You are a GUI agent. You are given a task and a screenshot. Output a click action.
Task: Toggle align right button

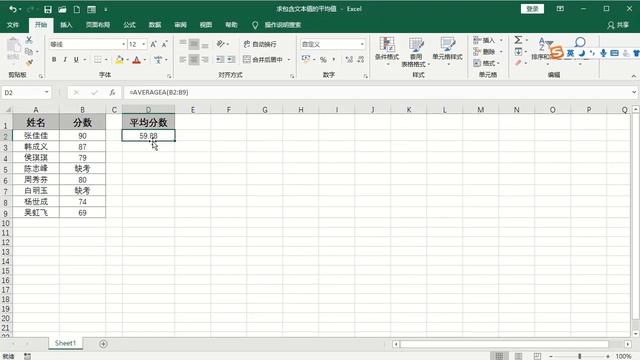[x=205, y=60]
